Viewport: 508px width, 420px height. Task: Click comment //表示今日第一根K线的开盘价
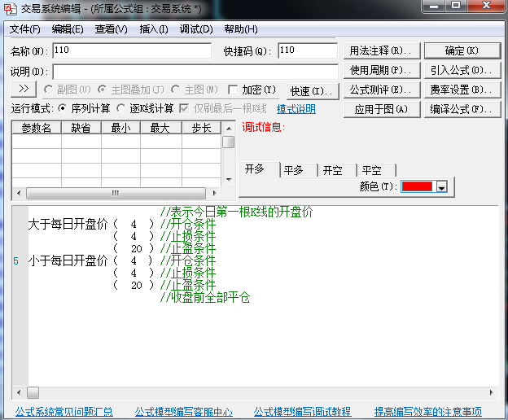237,212
